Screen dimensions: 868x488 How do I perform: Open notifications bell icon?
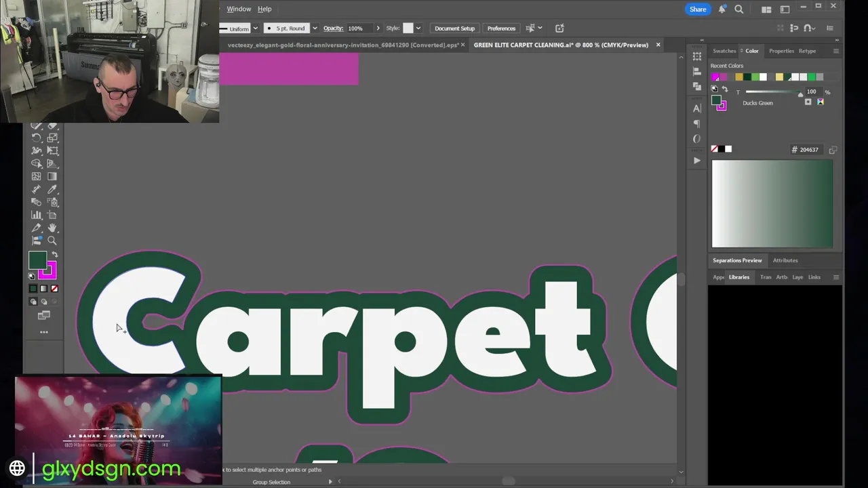click(x=722, y=9)
